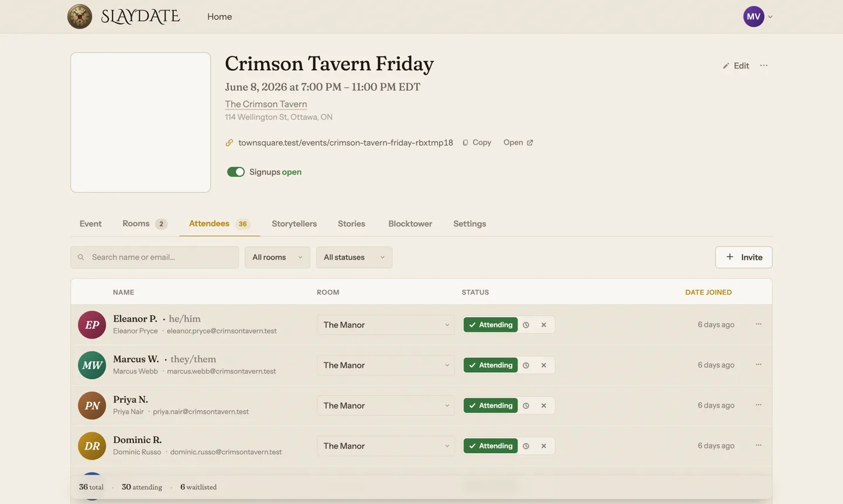Open the Storytellers tab
The height and width of the screenshot is (504, 843).
pos(294,224)
